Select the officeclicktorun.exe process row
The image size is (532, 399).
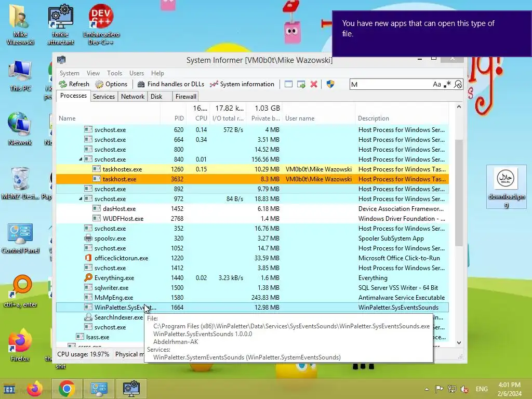(x=252, y=258)
